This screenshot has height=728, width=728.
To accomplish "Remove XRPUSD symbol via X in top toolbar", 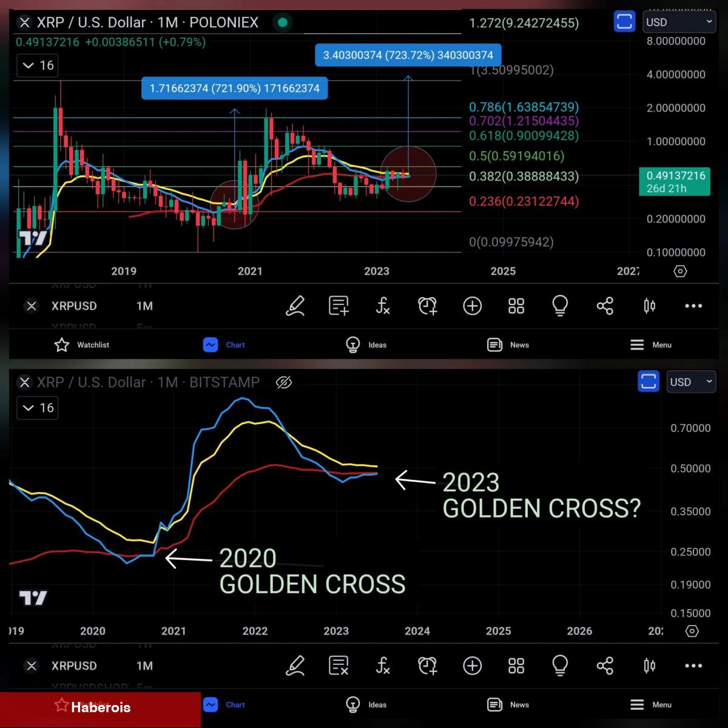I will tap(32, 306).
